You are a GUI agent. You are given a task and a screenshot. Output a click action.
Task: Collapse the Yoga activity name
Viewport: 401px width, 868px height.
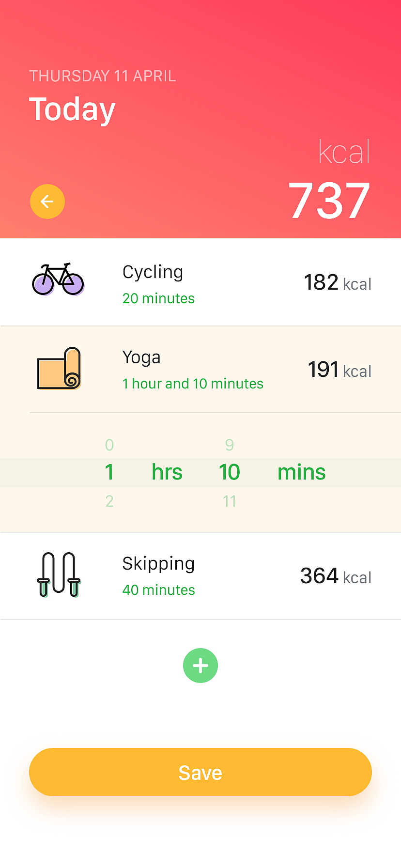141,357
